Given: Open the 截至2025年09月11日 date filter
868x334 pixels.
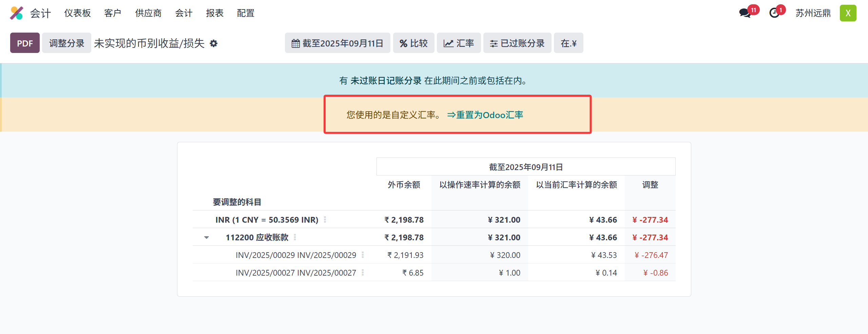Looking at the screenshot, I should [337, 43].
